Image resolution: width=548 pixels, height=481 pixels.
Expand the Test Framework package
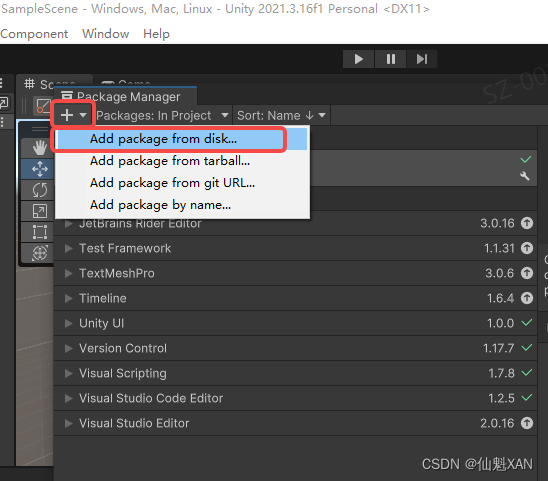(68, 249)
